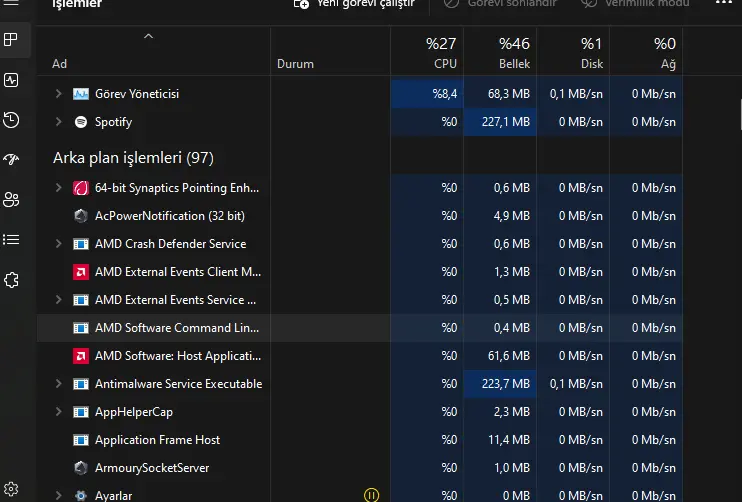Click the Ayarlar gear process icon
The width and height of the screenshot is (742, 502).
pyautogui.click(x=81, y=495)
